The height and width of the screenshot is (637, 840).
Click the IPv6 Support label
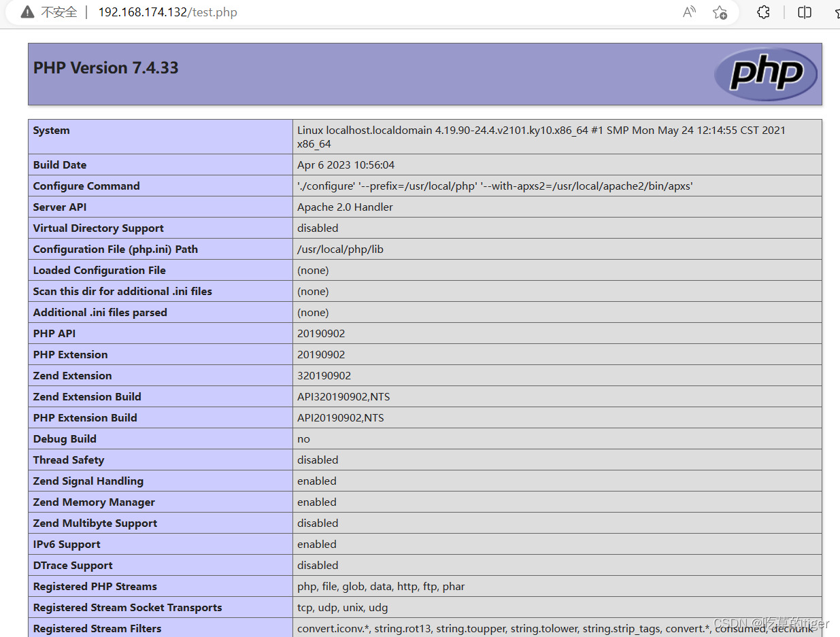(67, 544)
